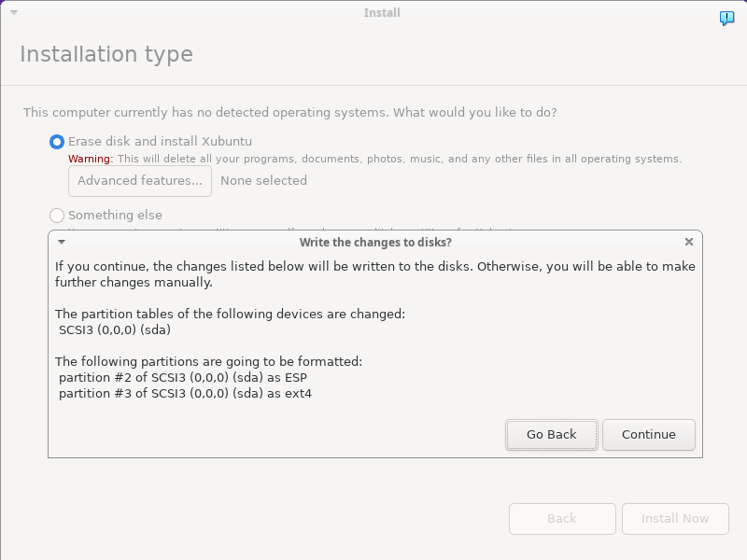Open Advanced features settings
Image resolution: width=747 pixels, height=560 pixels.
(140, 181)
